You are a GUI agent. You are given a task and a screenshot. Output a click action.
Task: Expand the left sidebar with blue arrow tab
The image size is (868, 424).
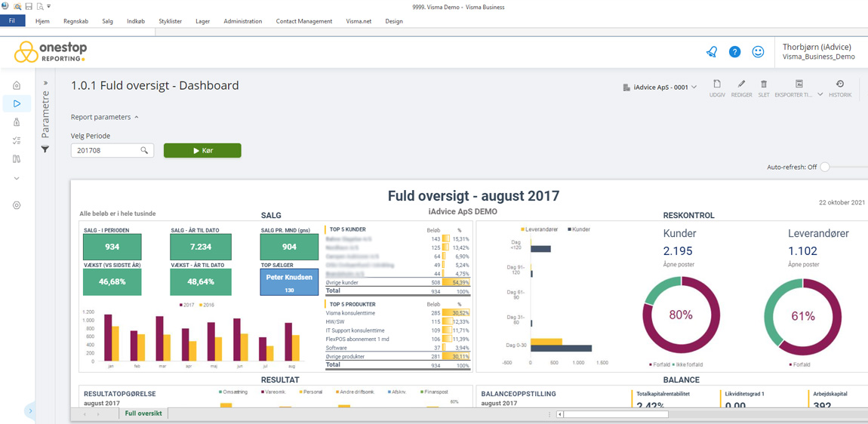(x=30, y=410)
